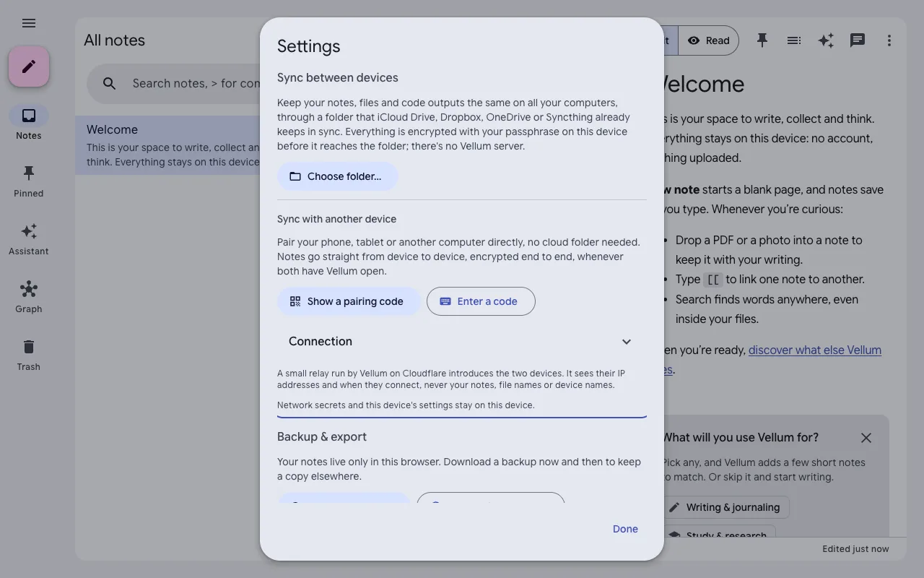Click the magnifier icon in the search bar
This screenshot has width=924, height=578.
pos(110,84)
